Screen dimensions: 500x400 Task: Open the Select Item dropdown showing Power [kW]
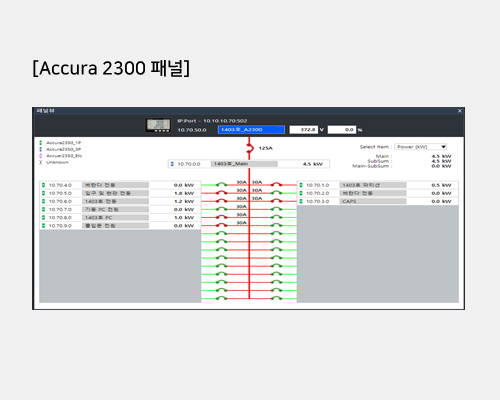[421, 147]
